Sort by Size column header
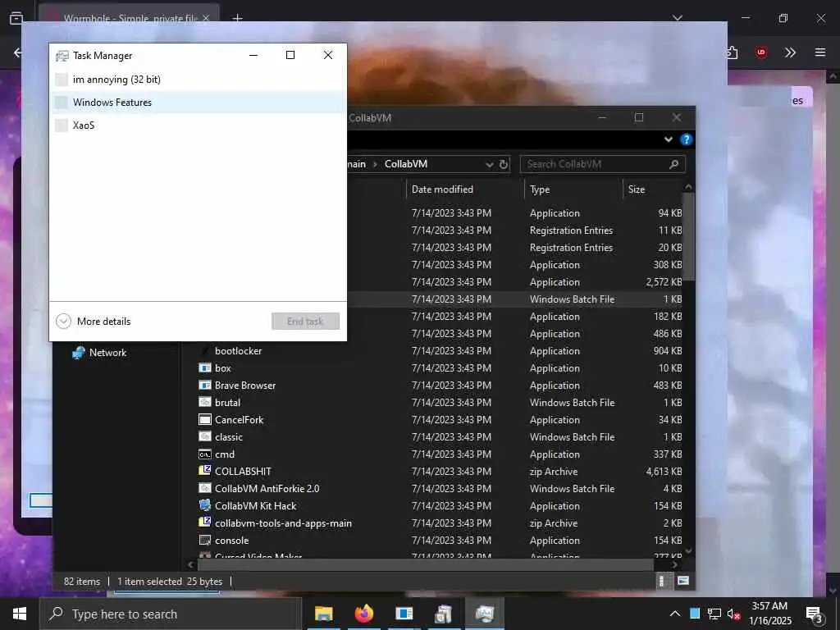The image size is (840, 630). click(x=637, y=189)
